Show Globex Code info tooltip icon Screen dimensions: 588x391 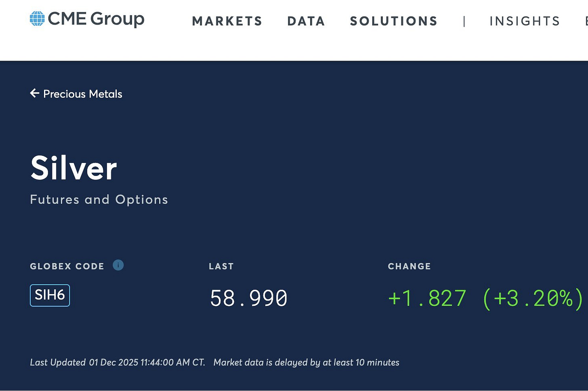coord(118,265)
